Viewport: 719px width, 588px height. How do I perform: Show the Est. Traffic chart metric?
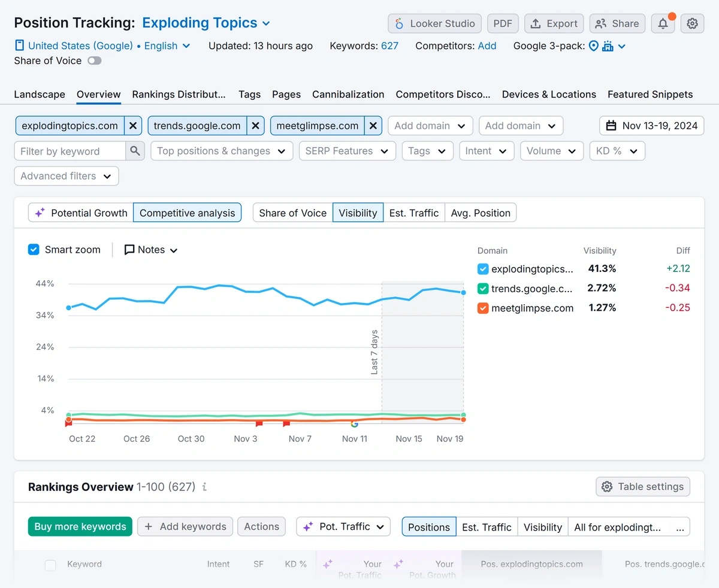414,213
